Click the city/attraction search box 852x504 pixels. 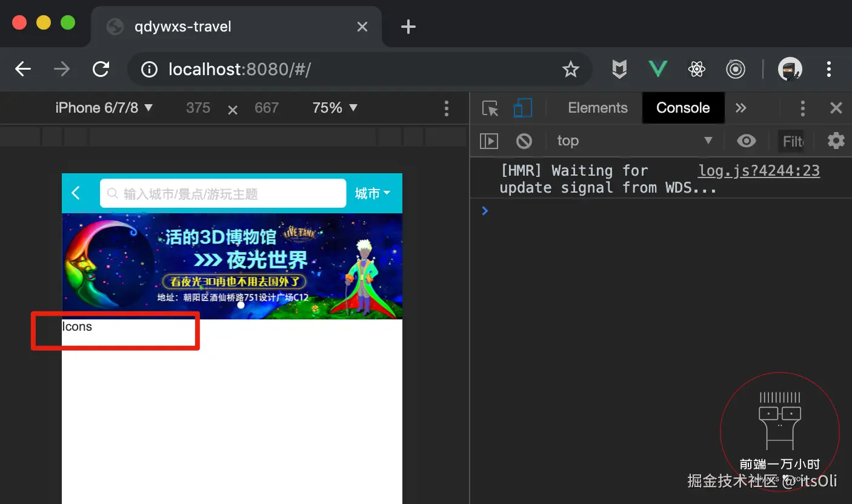pyautogui.click(x=223, y=193)
